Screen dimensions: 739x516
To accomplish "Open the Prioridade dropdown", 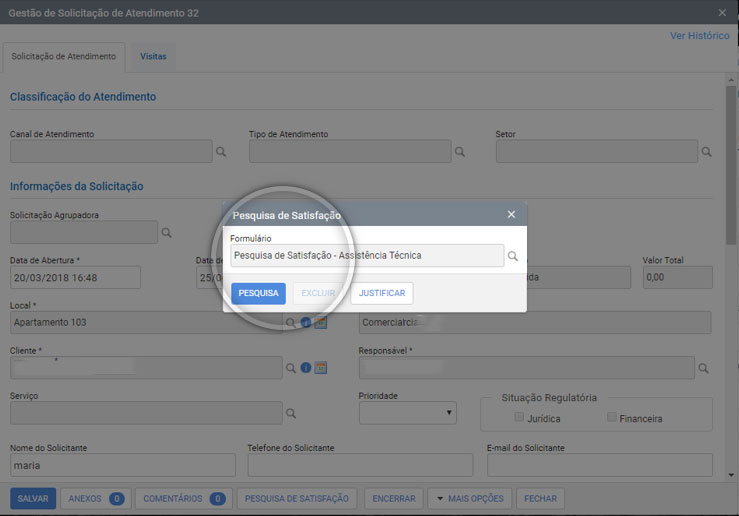I will (x=408, y=413).
